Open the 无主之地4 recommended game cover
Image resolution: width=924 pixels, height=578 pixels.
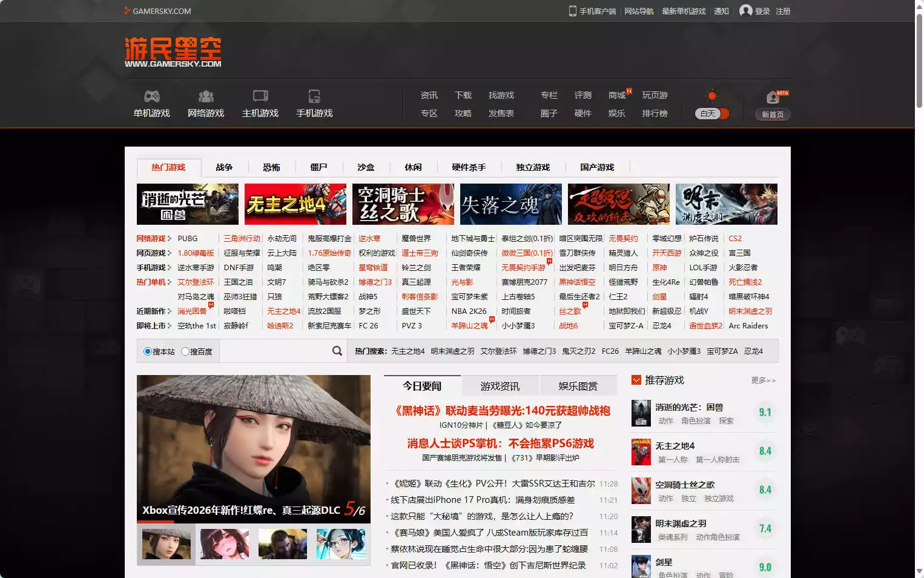coord(641,452)
